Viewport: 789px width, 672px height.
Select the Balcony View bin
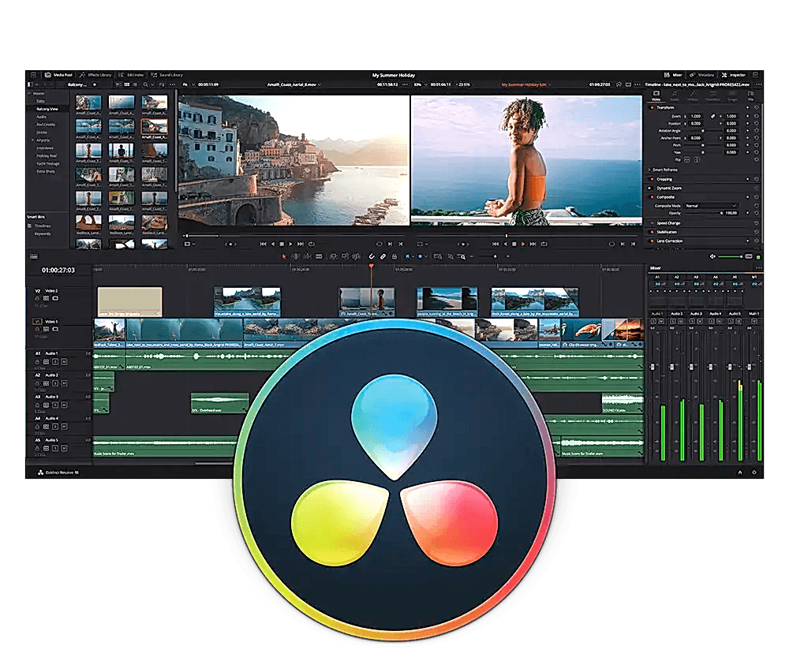pos(48,108)
